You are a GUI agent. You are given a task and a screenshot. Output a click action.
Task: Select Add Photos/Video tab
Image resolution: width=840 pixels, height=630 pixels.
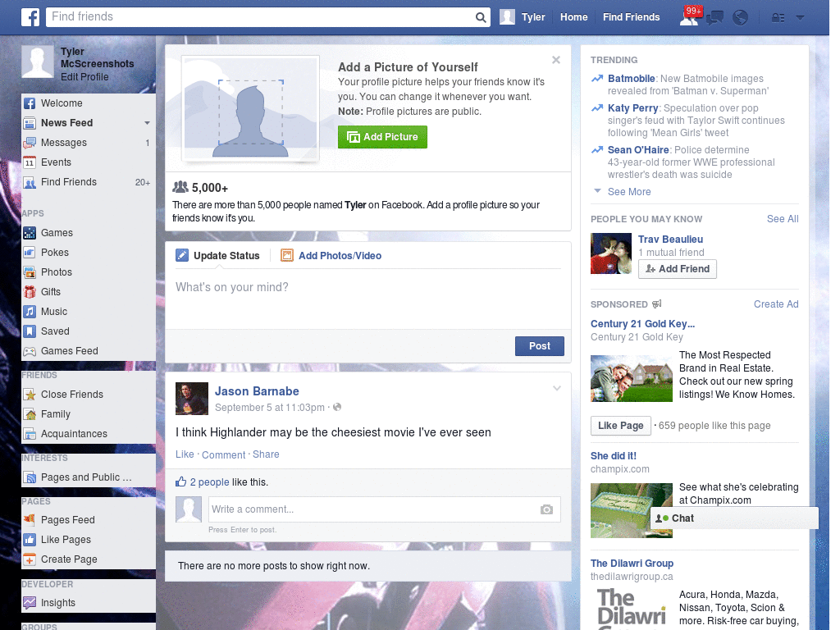331,256
